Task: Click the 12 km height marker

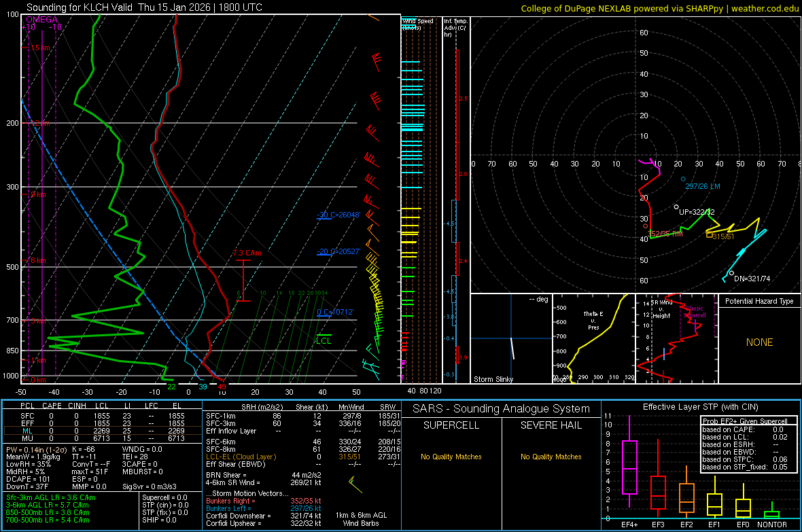Action: click(x=40, y=123)
